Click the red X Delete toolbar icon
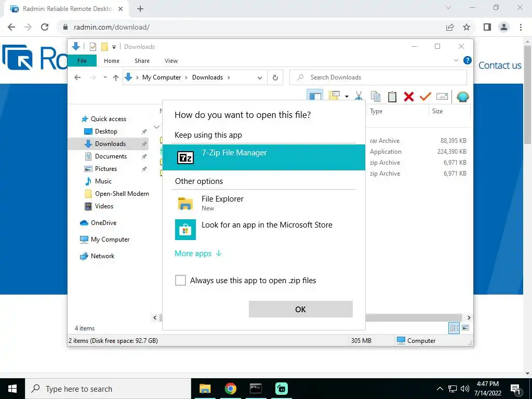532x399 pixels. (408, 97)
